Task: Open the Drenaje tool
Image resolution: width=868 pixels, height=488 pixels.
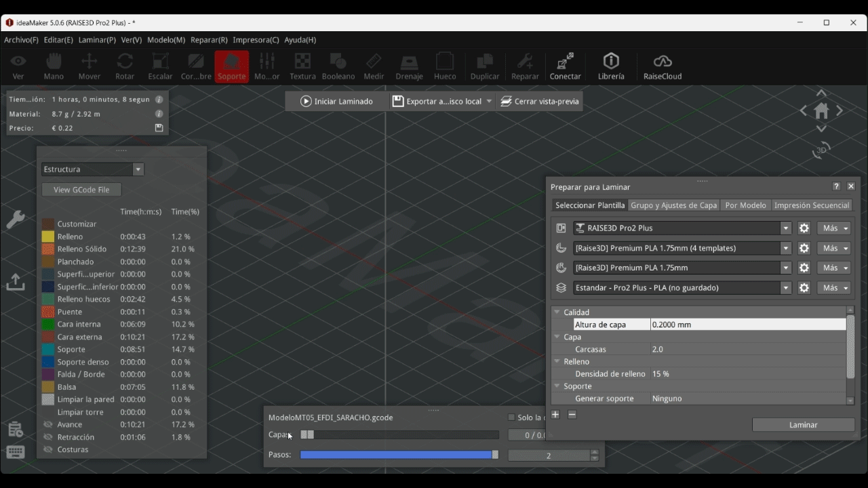Action: (x=409, y=66)
